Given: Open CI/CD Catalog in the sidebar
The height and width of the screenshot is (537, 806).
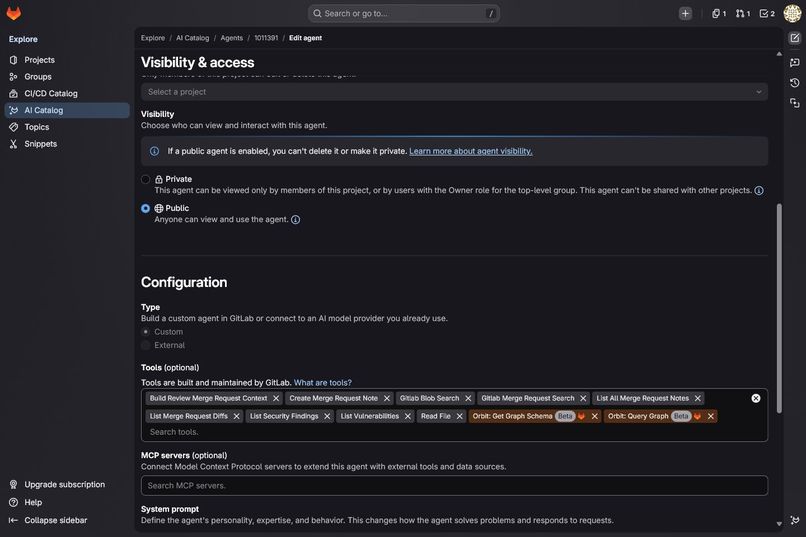Looking at the screenshot, I should coord(50,94).
